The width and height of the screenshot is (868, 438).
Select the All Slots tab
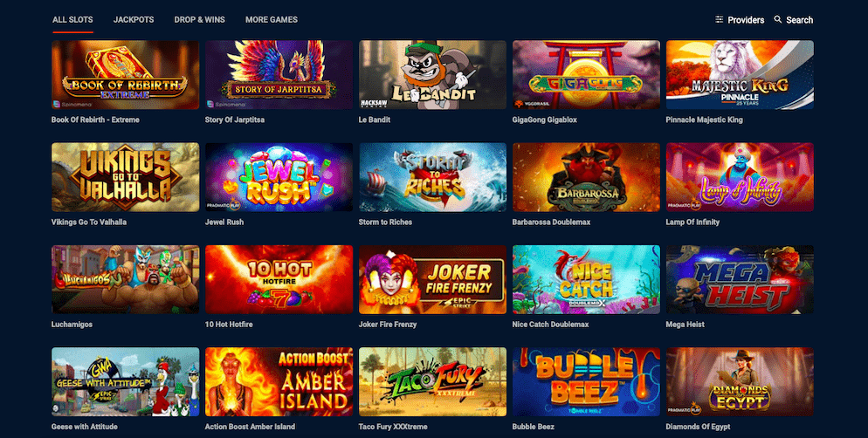[x=72, y=19]
